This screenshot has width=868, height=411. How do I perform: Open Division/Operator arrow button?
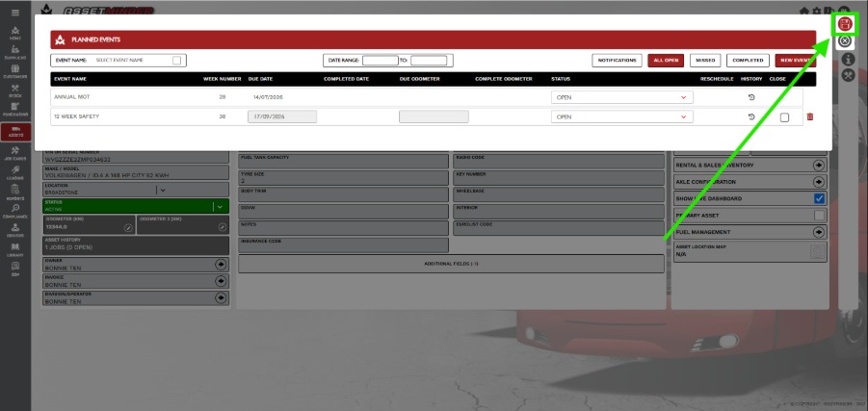[x=221, y=298]
